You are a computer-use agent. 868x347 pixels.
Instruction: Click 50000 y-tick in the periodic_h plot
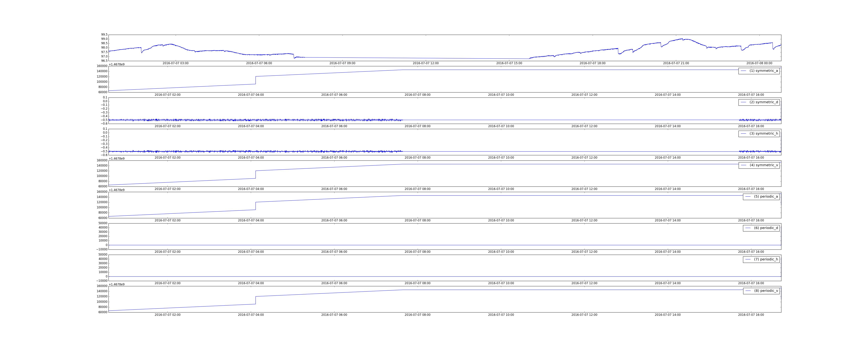pyautogui.click(x=103, y=255)
